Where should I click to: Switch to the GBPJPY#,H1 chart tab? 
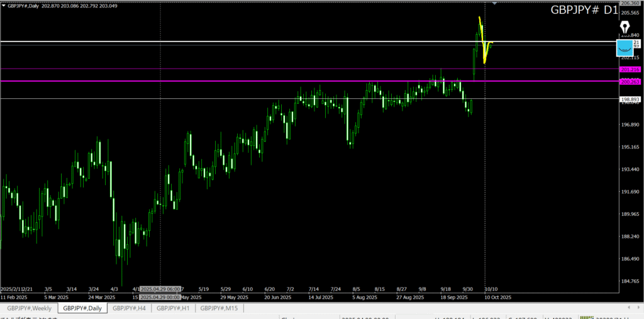(x=173, y=308)
